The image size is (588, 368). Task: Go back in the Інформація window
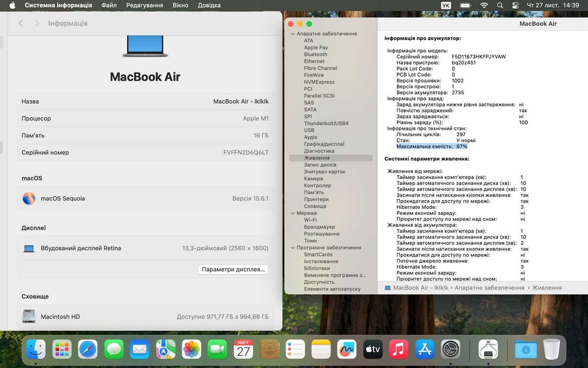[x=21, y=24]
